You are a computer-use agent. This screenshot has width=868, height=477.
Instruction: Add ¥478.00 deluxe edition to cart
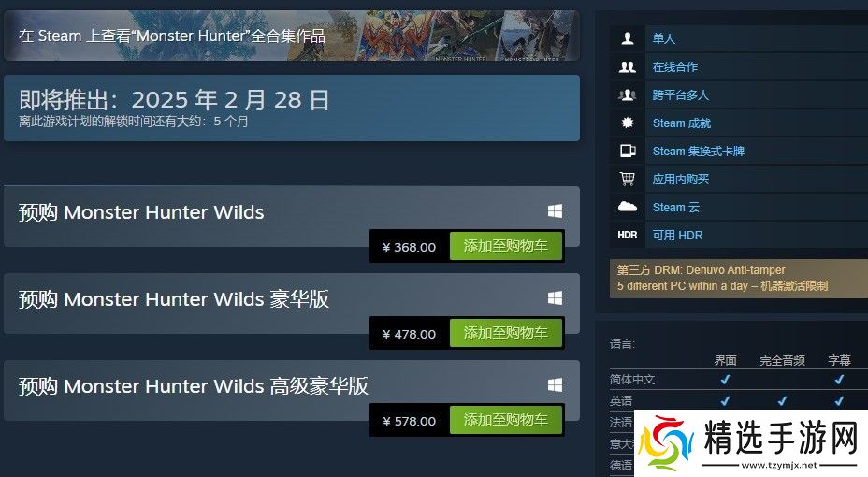click(506, 333)
